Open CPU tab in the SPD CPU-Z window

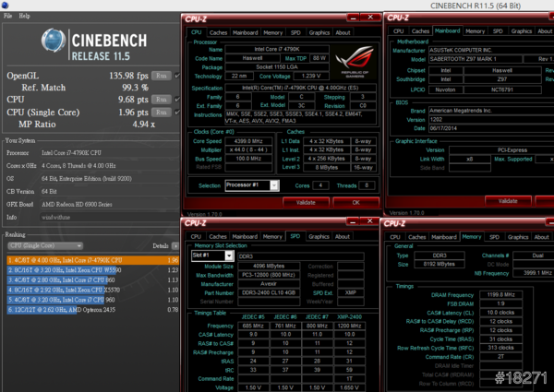pos(196,236)
